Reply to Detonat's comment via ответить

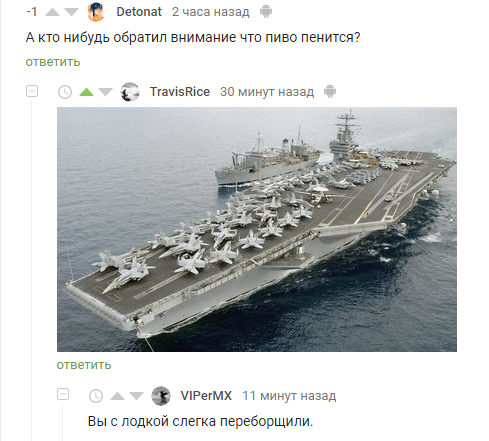point(53,62)
